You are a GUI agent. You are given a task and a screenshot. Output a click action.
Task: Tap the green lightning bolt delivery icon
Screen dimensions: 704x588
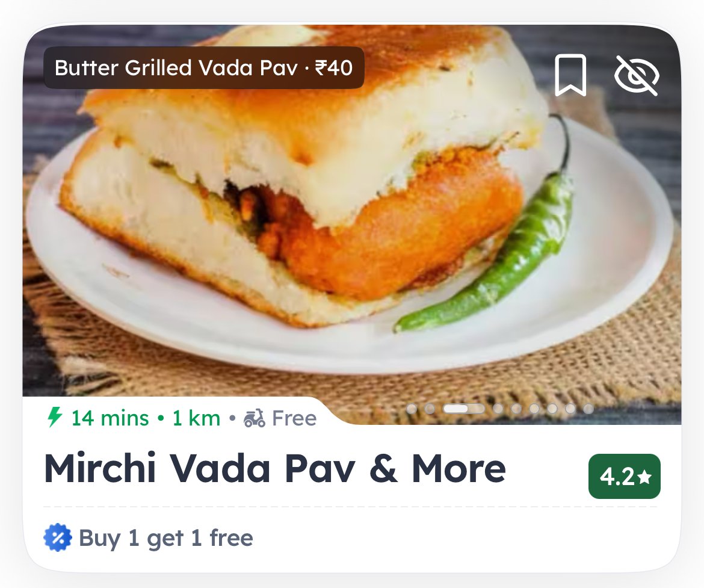(x=55, y=417)
